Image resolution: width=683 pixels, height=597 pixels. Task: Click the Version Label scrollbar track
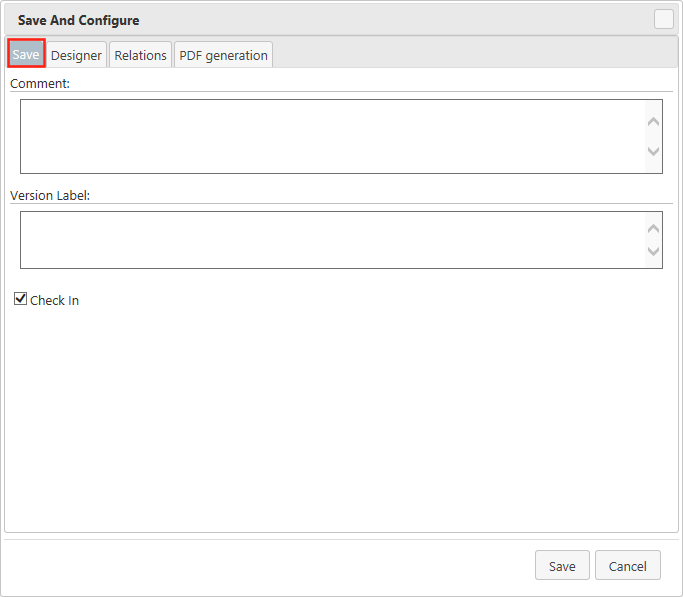pos(654,239)
